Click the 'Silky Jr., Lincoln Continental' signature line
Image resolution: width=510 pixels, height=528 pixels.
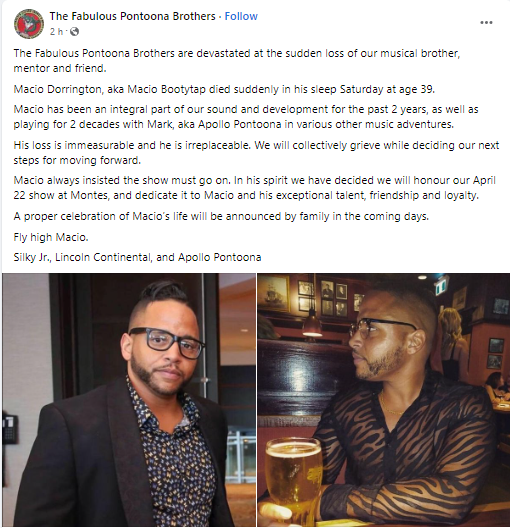[x=137, y=257]
